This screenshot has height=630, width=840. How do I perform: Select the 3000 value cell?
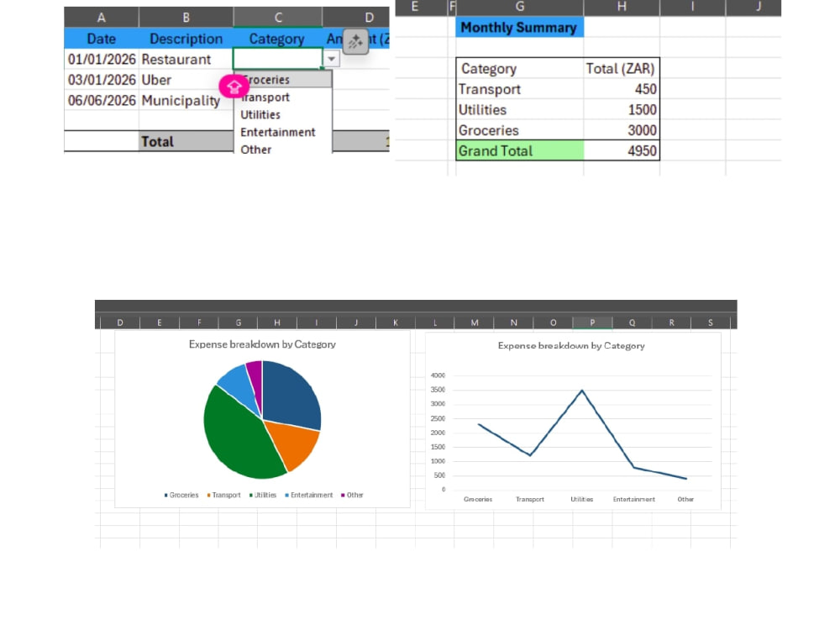click(x=621, y=130)
